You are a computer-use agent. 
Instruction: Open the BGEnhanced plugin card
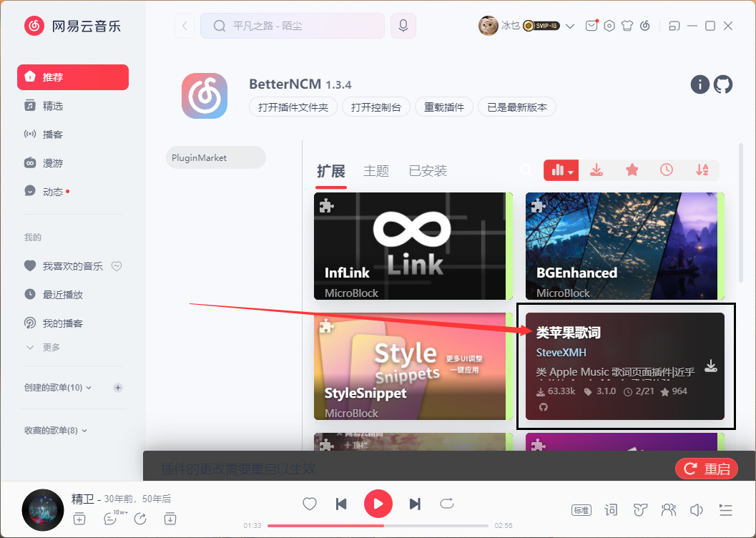625,246
